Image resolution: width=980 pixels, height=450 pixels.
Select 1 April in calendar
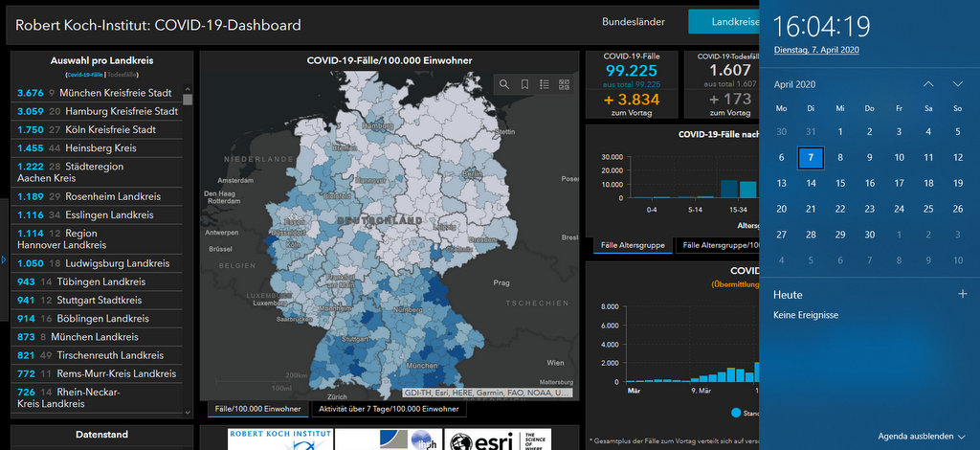[x=840, y=132]
